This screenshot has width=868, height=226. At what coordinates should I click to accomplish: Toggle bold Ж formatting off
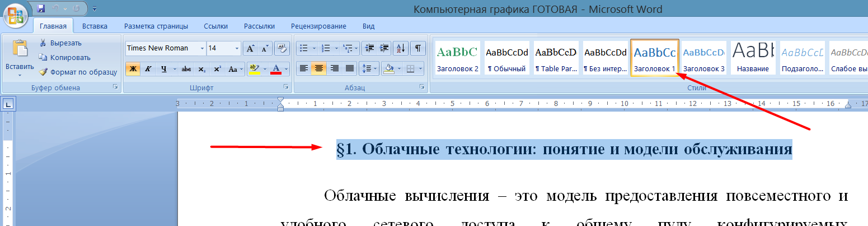click(133, 69)
